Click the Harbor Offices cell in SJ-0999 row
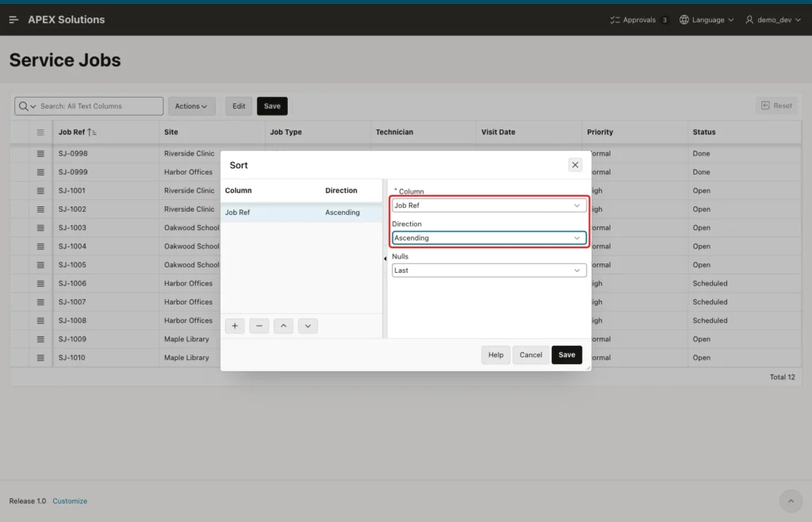This screenshot has width=812, height=522. point(188,172)
